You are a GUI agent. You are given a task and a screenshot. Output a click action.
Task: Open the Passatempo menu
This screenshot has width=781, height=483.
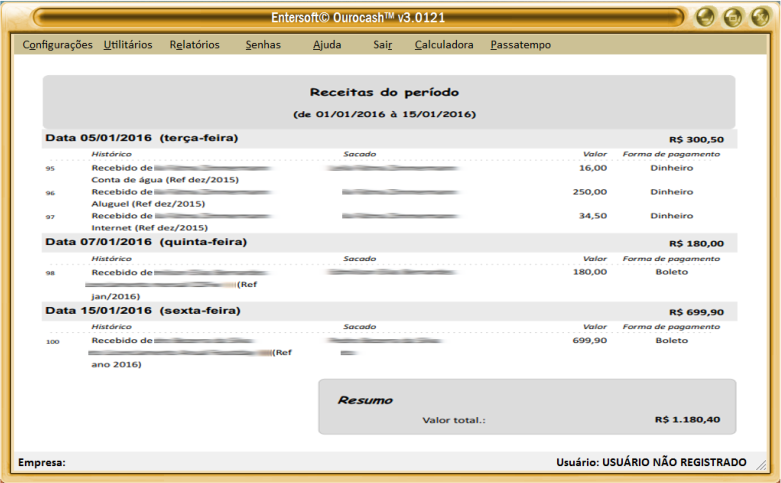(520, 45)
